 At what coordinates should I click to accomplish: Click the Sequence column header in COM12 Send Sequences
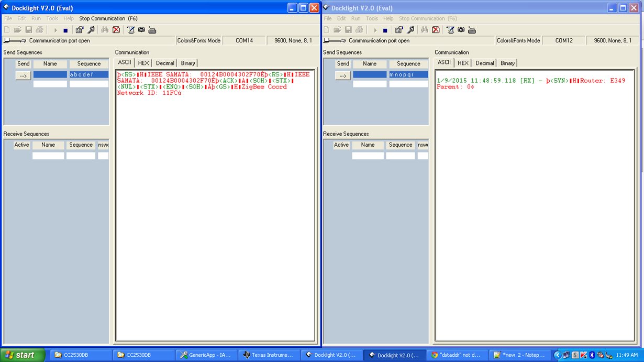point(408,63)
